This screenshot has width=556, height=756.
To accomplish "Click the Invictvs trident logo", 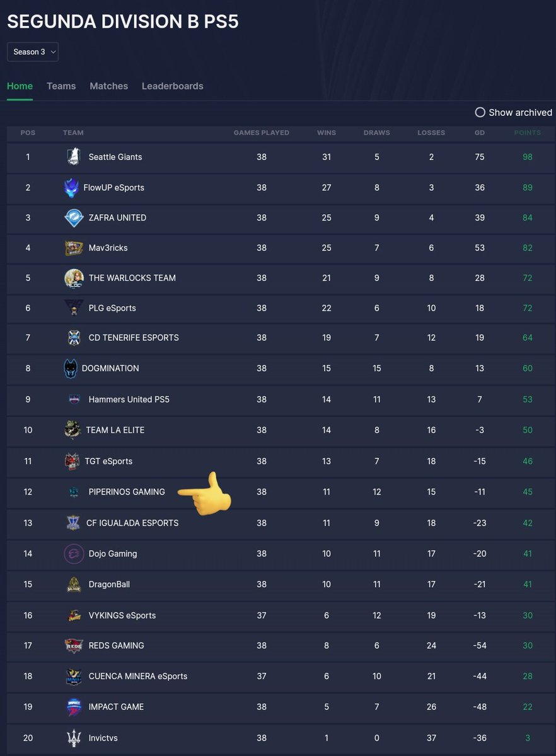I will pyautogui.click(x=74, y=738).
